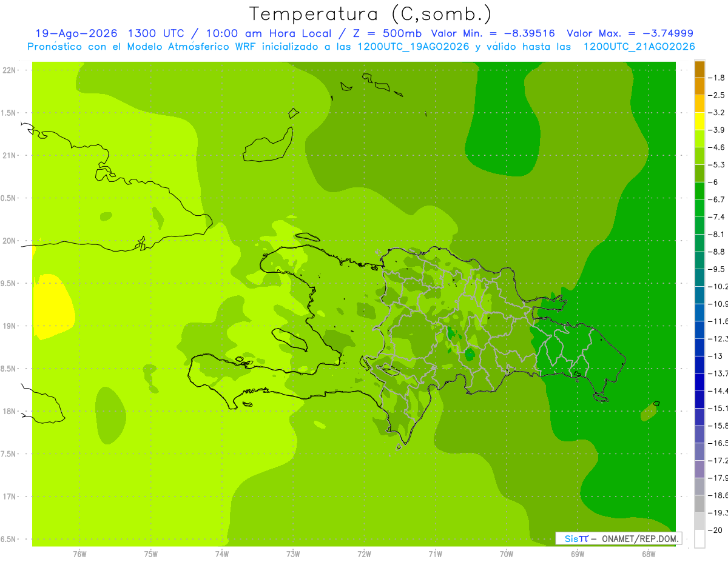Select the '-6' colorbar label

(x=713, y=182)
